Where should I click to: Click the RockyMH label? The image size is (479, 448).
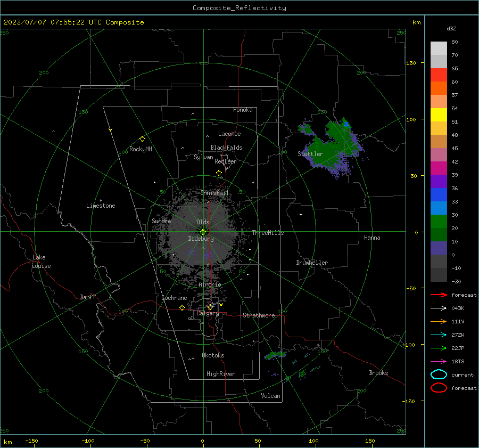[141, 149]
